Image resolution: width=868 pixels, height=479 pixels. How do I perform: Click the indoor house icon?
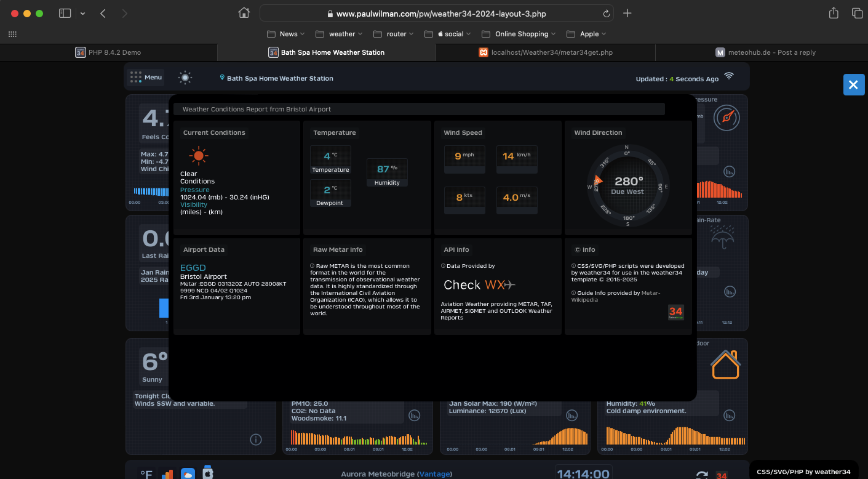(x=725, y=364)
